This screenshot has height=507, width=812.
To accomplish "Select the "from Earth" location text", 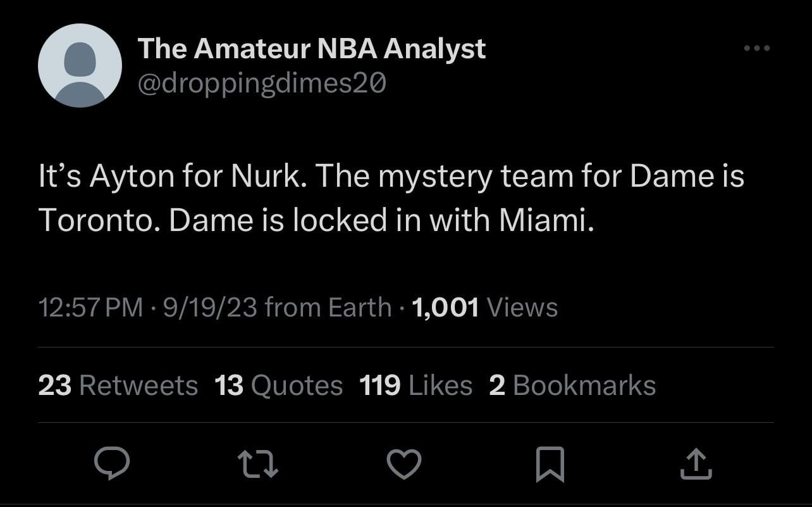I will tap(328, 308).
